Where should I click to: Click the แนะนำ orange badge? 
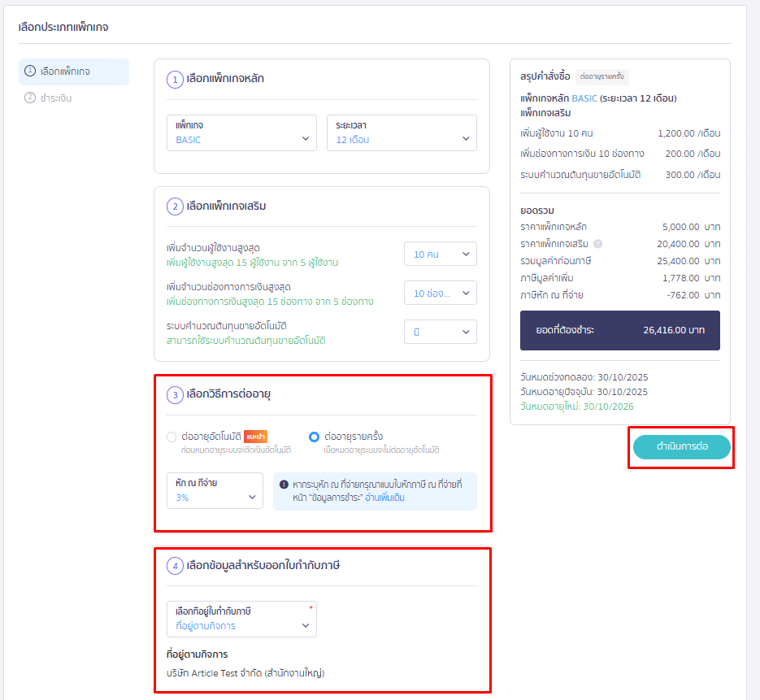tap(256, 437)
